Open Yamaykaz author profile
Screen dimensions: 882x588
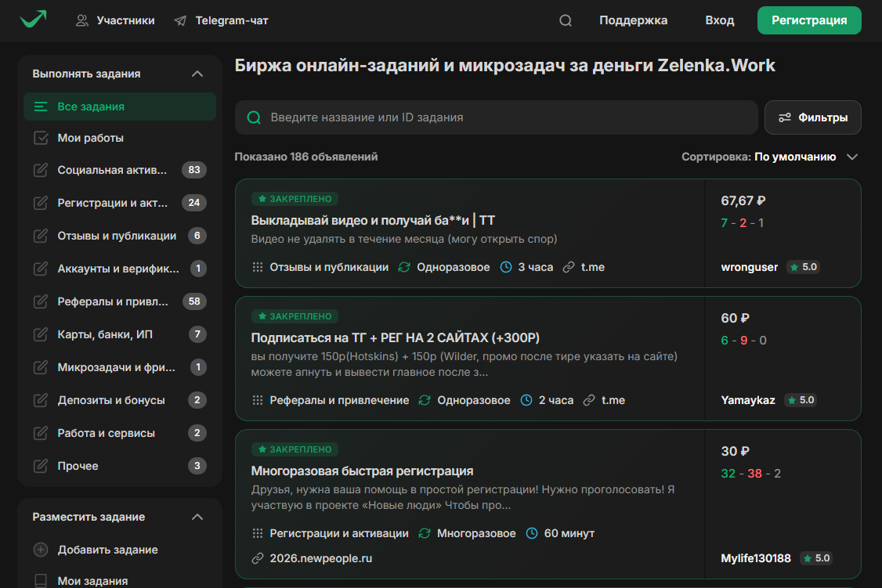point(747,400)
